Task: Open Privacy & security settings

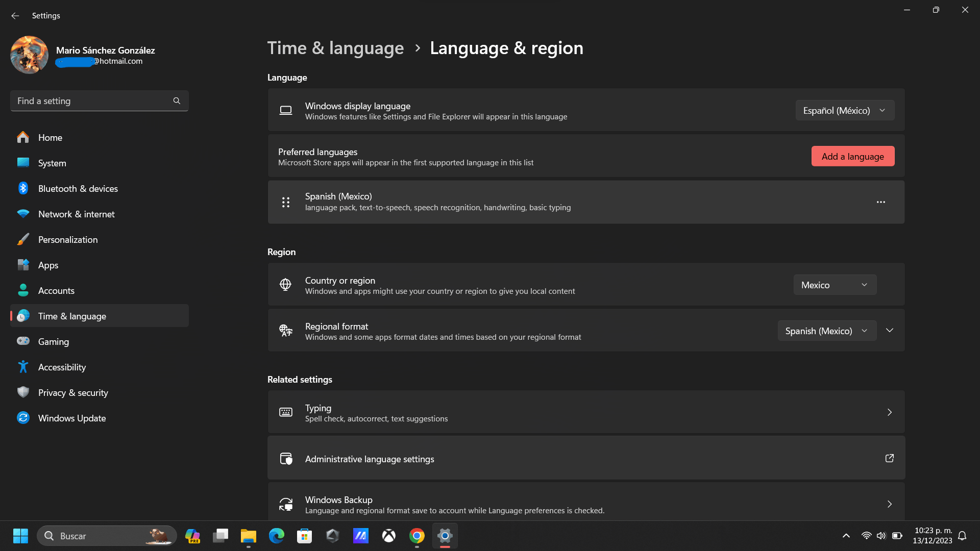Action: pos(72,391)
